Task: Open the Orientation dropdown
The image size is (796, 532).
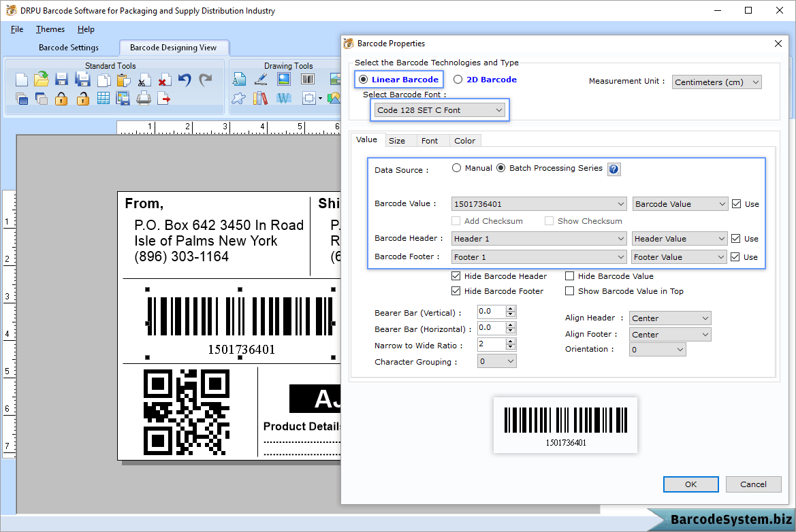Action: (657, 350)
